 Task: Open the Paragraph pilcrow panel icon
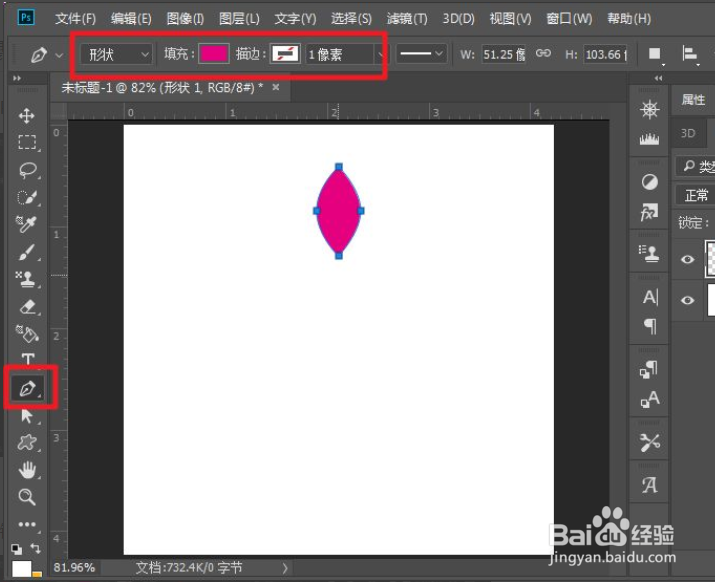[650, 326]
